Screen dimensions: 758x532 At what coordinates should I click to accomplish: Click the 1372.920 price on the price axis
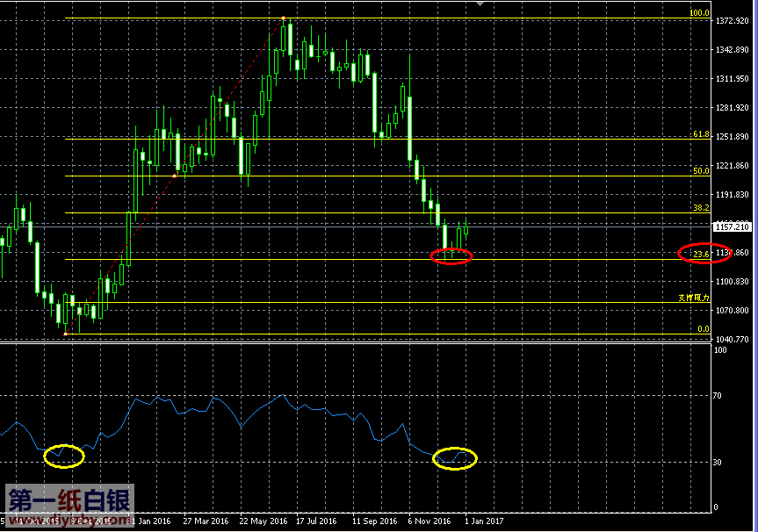point(733,20)
